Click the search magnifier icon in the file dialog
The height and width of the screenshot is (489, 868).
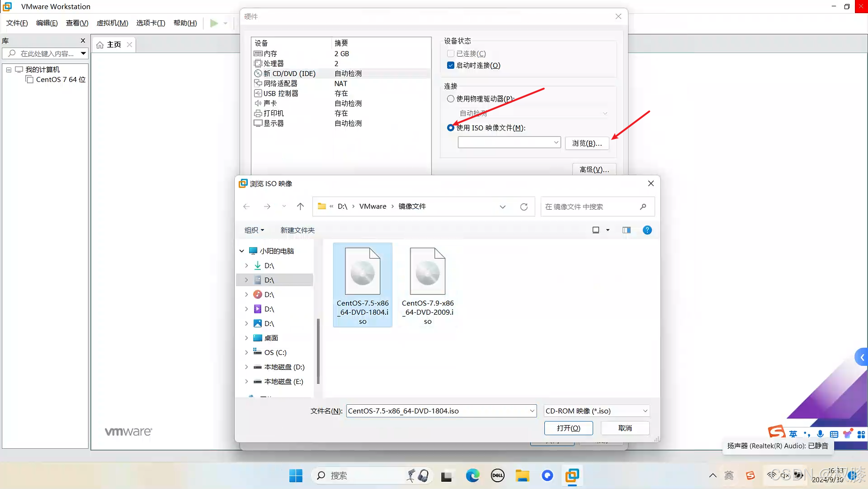(x=643, y=207)
